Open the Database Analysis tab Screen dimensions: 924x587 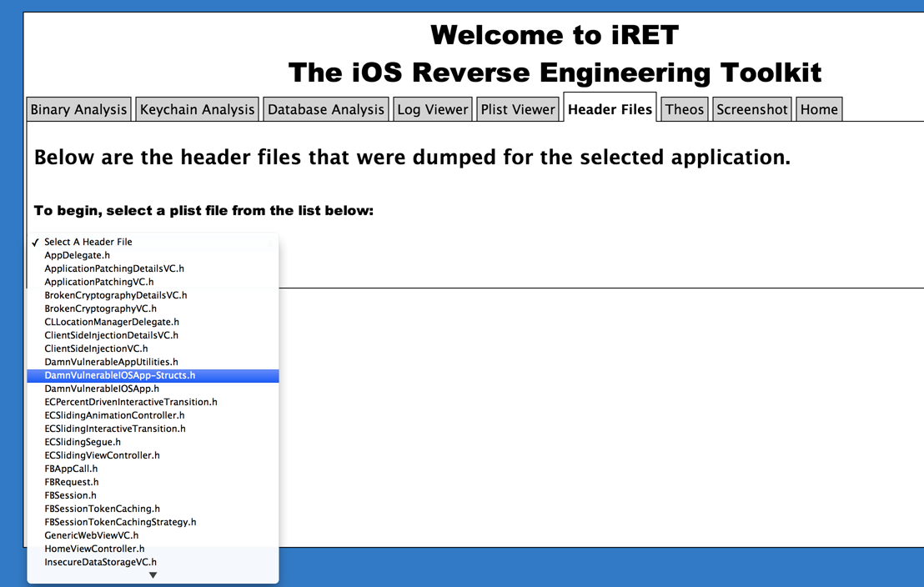(x=326, y=109)
